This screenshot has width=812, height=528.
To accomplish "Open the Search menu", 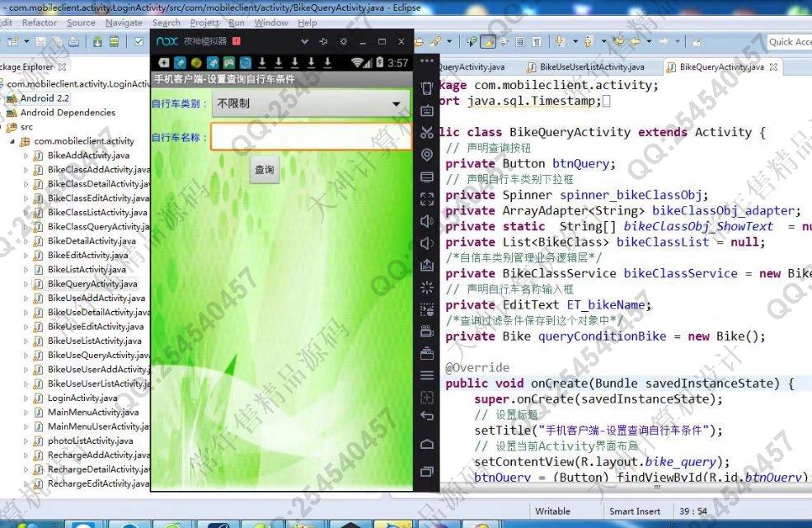I will (167, 23).
